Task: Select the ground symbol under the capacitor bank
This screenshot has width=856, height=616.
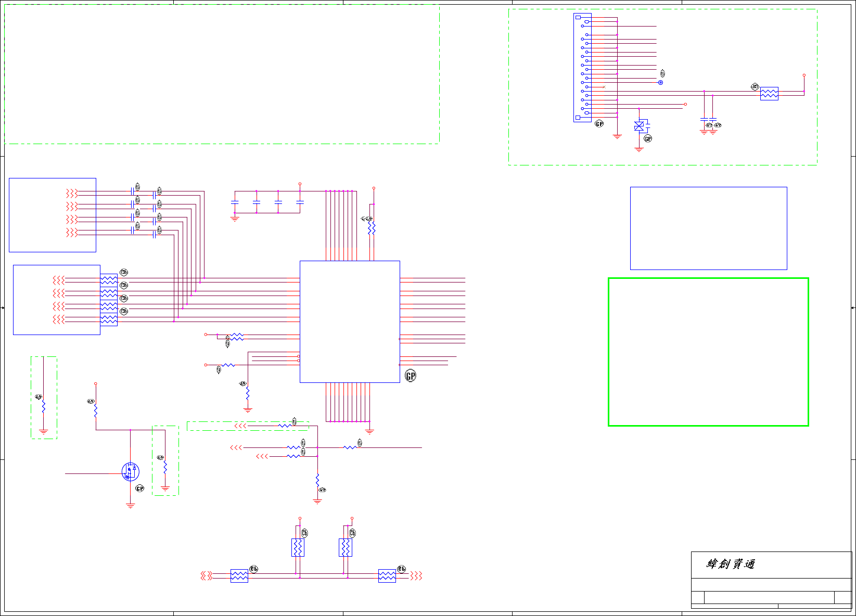Action: click(x=235, y=219)
